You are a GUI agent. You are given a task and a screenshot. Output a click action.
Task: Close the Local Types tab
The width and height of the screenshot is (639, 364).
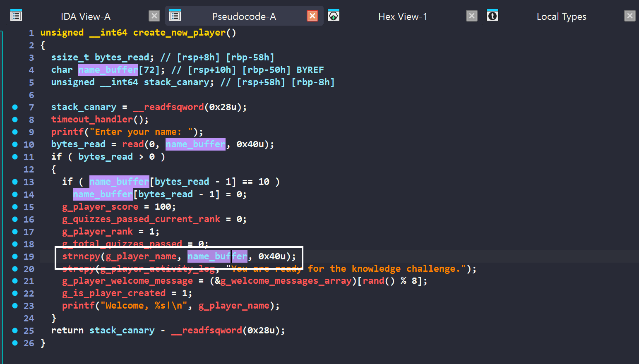[629, 16]
